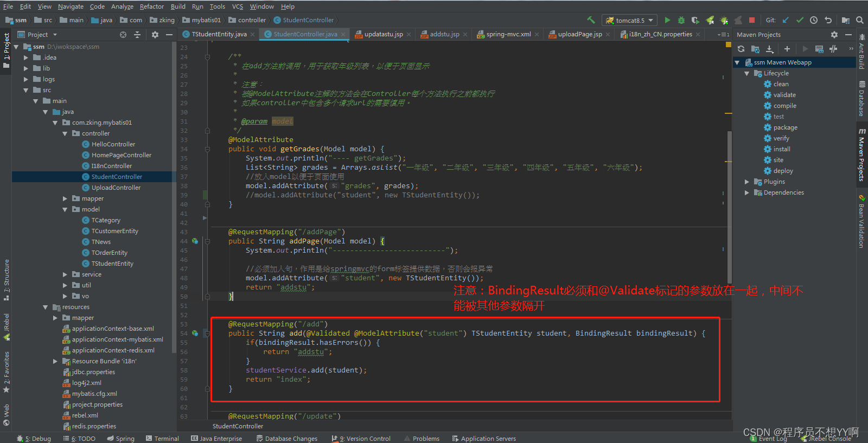This screenshot has height=443, width=868.
Task: Build the project with the hammer icon
Action: (591, 20)
